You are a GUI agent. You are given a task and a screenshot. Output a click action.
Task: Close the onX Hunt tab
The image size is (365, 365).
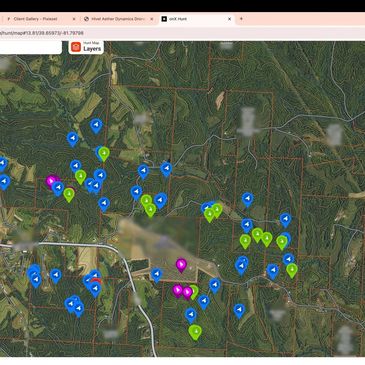pyautogui.click(x=229, y=19)
